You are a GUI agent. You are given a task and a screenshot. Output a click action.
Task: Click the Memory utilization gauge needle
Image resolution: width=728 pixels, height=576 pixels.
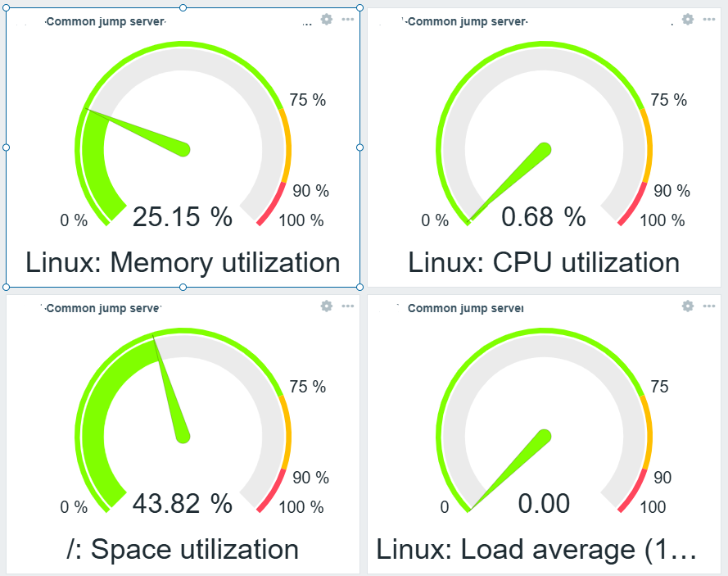[147, 134]
